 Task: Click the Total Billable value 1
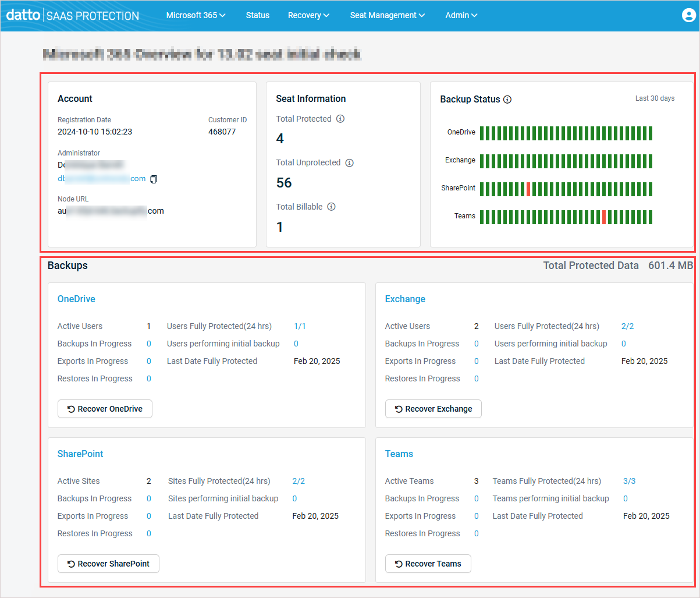pos(279,227)
